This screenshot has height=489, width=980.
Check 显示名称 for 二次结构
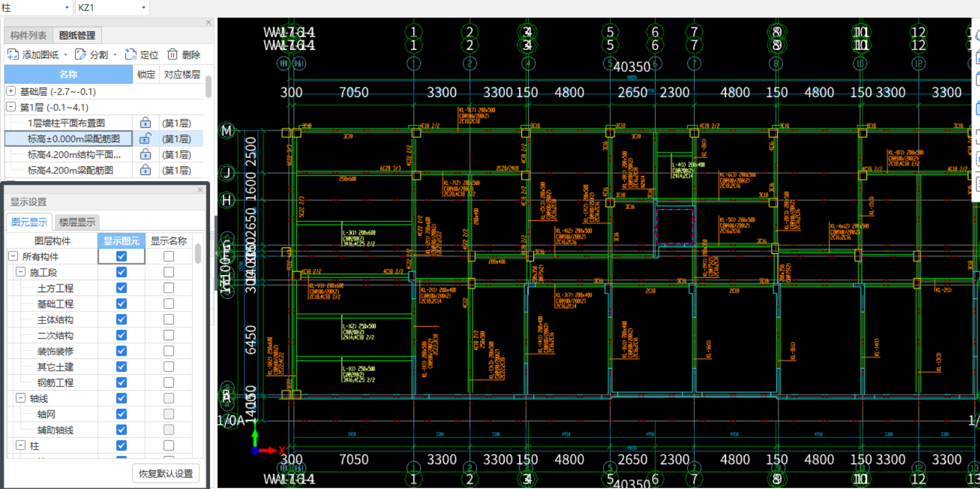coord(169,335)
